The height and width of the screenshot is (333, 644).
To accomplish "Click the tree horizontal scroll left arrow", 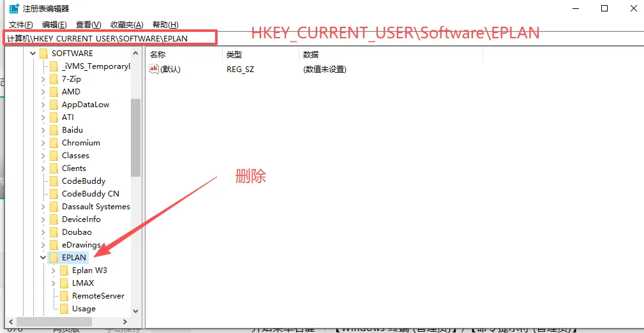I will tap(10, 322).
